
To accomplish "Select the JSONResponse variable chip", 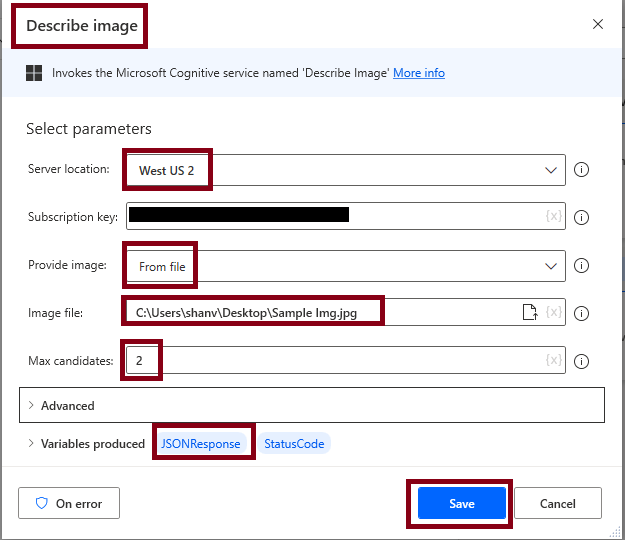I will [x=201, y=443].
